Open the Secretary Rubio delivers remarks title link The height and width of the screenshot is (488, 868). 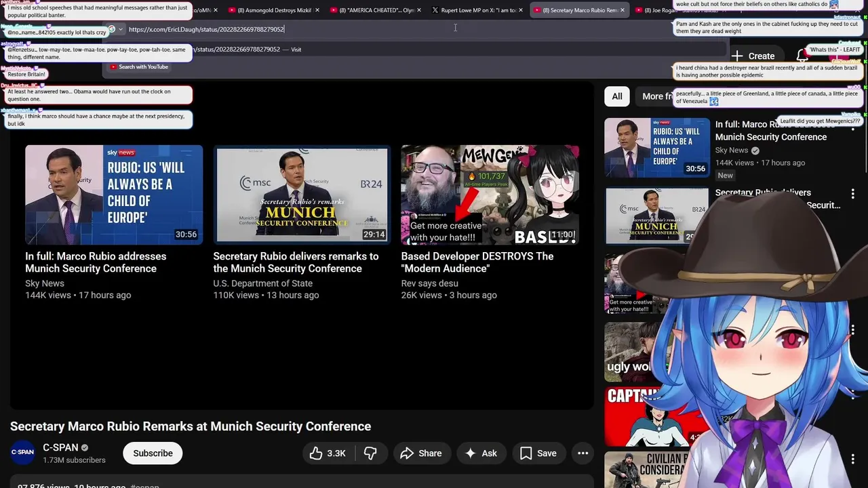296,262
